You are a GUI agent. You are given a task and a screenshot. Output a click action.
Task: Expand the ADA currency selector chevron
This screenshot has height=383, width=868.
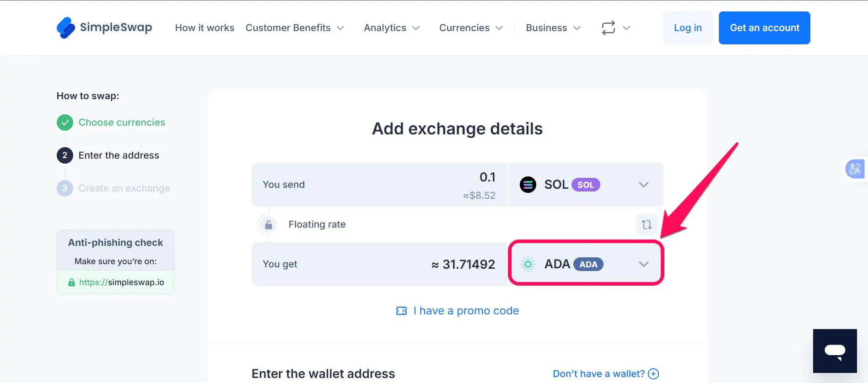tap(644, 264)
